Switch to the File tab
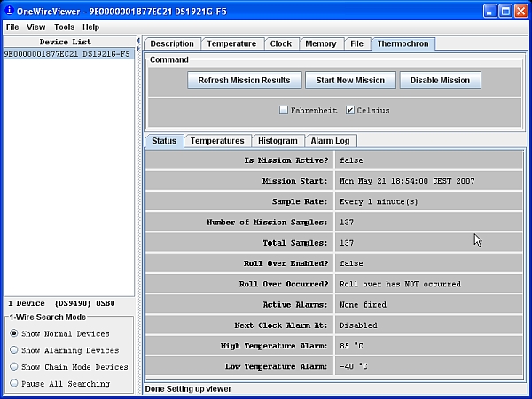Screen dimensions: 532x399 tap(357, 43)
